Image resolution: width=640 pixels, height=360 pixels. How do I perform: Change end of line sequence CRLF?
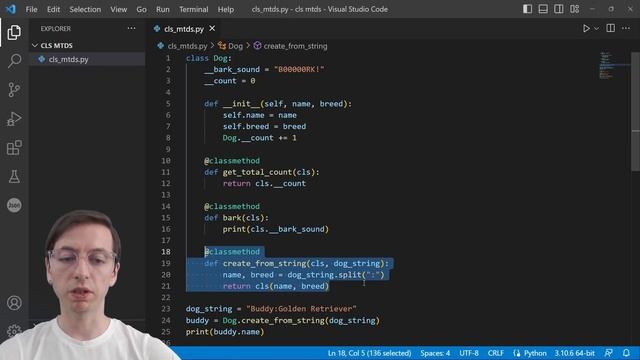(496, 353)
